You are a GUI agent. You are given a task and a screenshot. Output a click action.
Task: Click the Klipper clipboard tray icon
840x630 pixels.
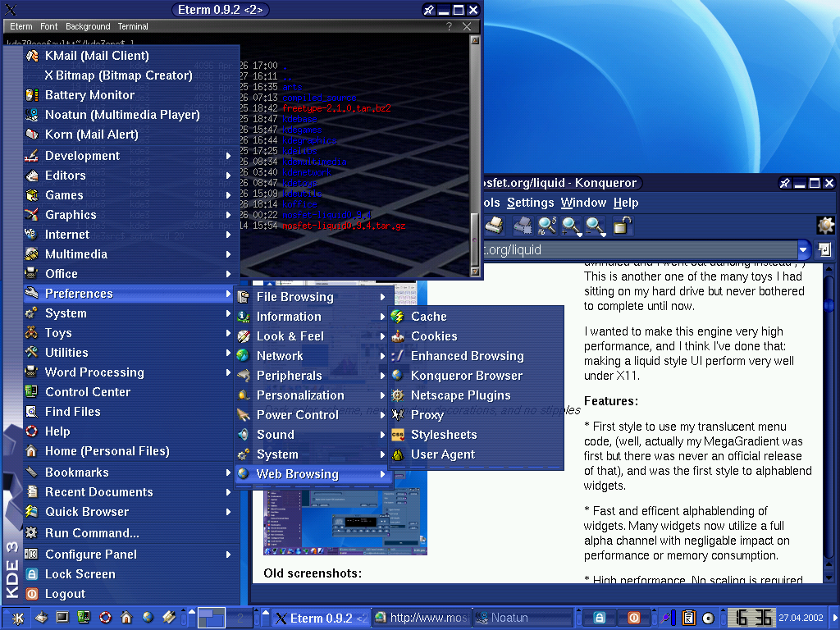point(689,619)
